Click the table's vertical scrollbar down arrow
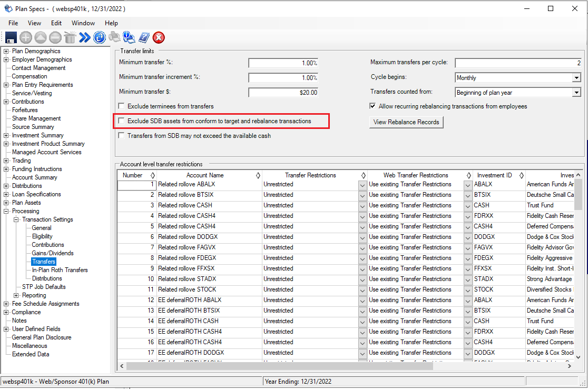Screen dimensions: 588x390 pyautogui.click(x=578, y=357)
